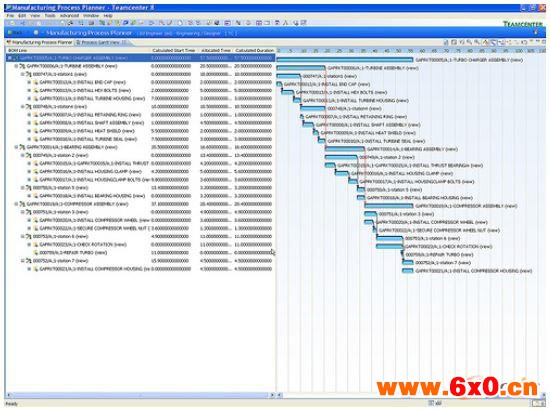The image size is (550, 410).
Task: Click the TURBINE ASSEMBLY process icon in tree
Action: pos(22,66)
